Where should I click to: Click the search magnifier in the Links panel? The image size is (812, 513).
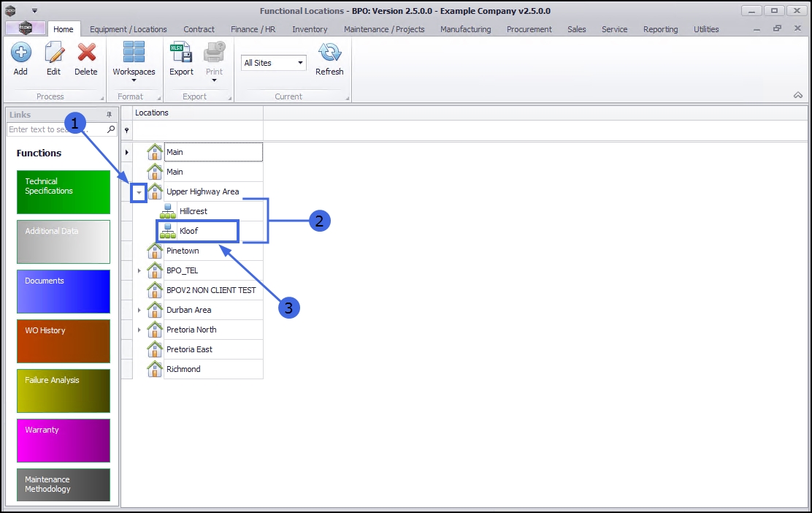(111, 129)
